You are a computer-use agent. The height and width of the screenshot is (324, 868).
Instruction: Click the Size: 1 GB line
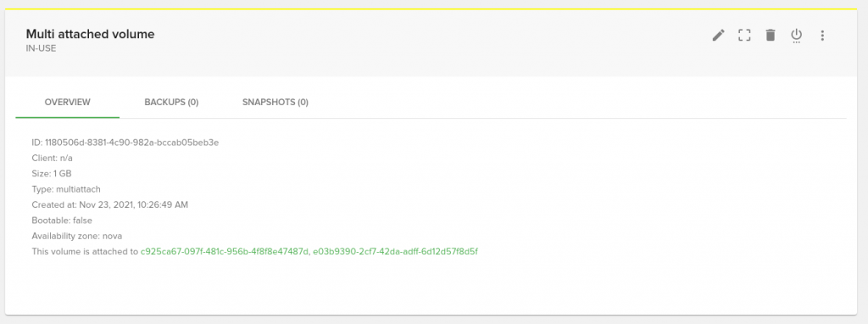[x=52, y=173]
